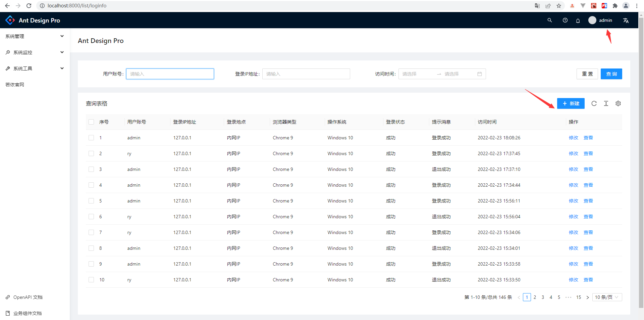Open the 10 条/页 page size dropdown
This screenshot has height=320, width=644.
click(x=607, y=297)
